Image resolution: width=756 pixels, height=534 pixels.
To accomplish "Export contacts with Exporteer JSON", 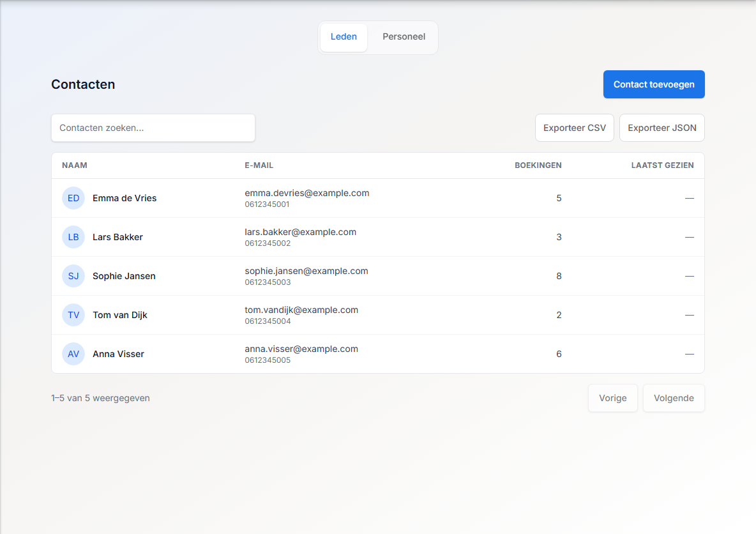I will (662, 128).
